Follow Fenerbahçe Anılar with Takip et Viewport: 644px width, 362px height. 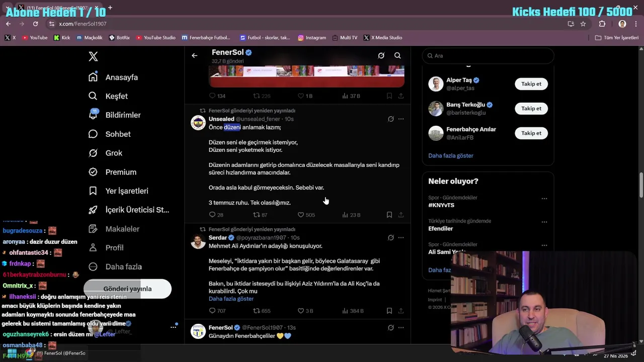[531, 133]
